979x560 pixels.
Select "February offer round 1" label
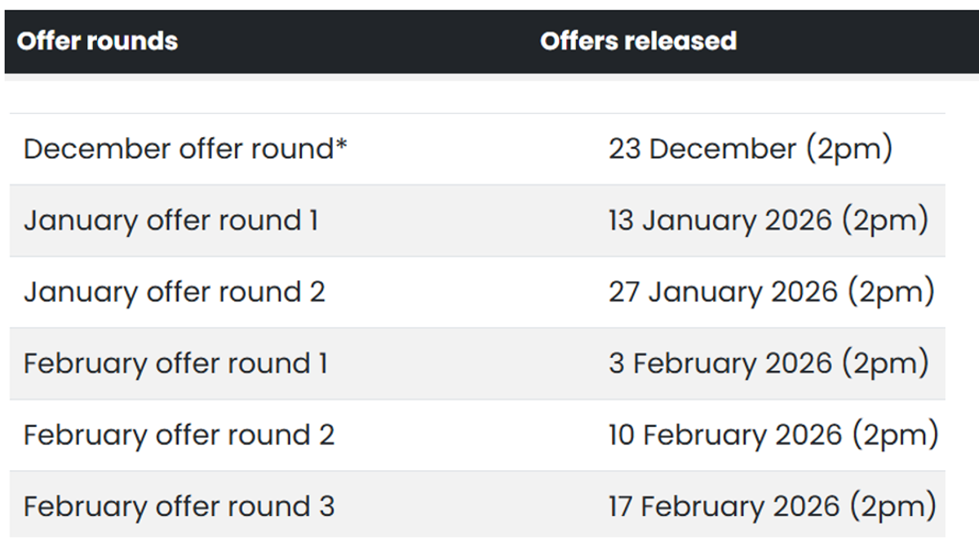click(x=175, y=364)
